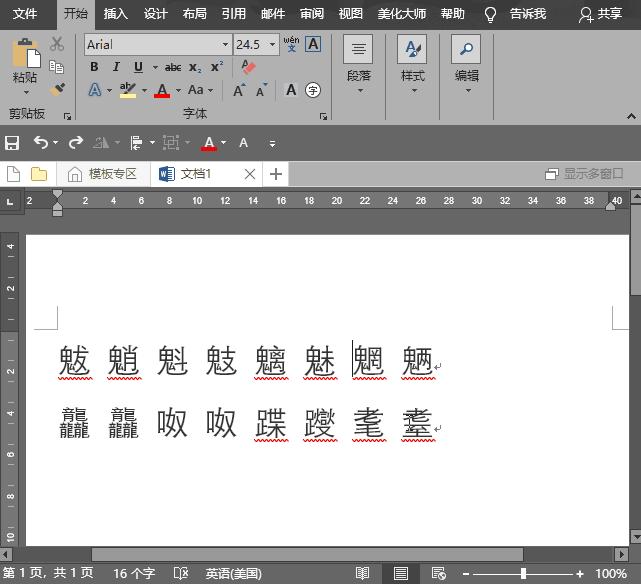
Task: Expand text effects dropdown arrow
Action: 109,90
